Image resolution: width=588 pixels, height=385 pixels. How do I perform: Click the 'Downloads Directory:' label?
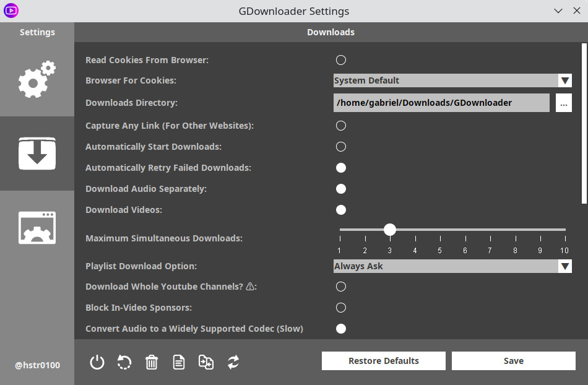tap(132, 103)
